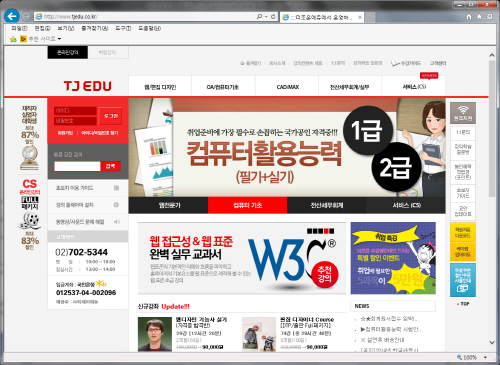The height and width of the screenshot is (365, 500).
Task: Open the browser home icon
Action: click(469, 16)
